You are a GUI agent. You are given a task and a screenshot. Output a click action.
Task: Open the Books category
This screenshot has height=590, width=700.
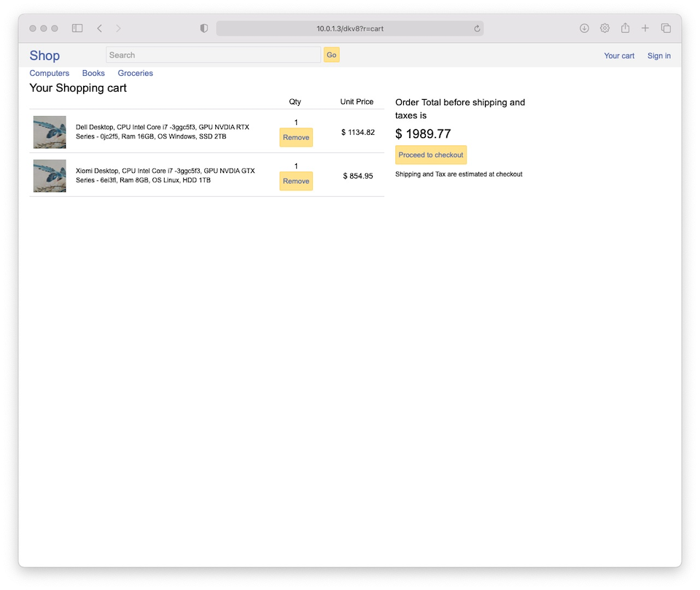pos(93,73)
